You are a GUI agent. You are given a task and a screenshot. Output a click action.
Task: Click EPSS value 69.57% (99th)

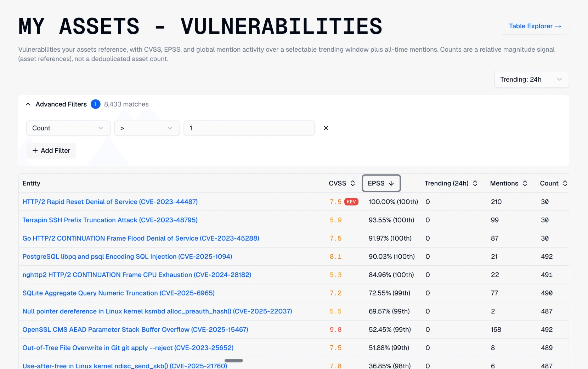[x=389, y=311]
